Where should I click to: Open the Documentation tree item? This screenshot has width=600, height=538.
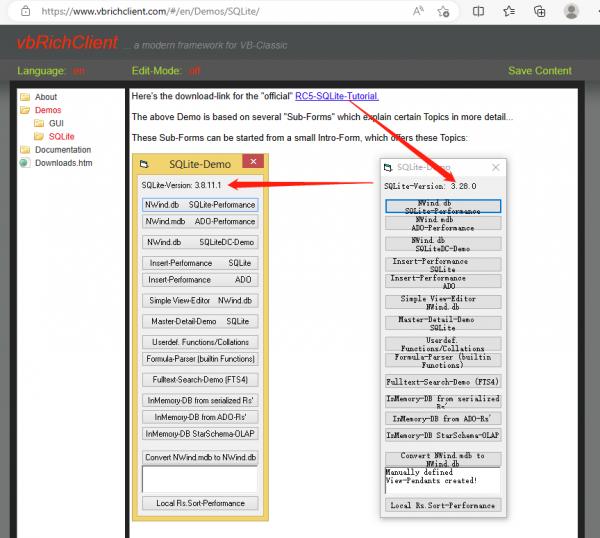[x=63, y=150]
